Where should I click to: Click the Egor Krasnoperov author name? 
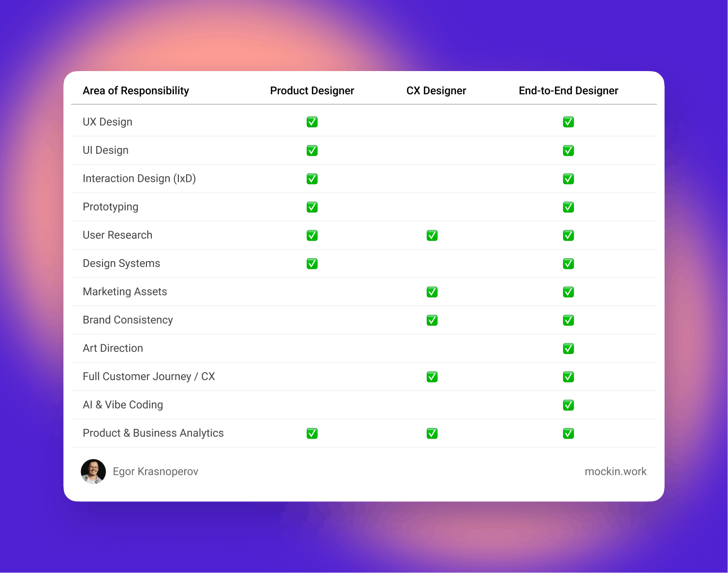156,471
